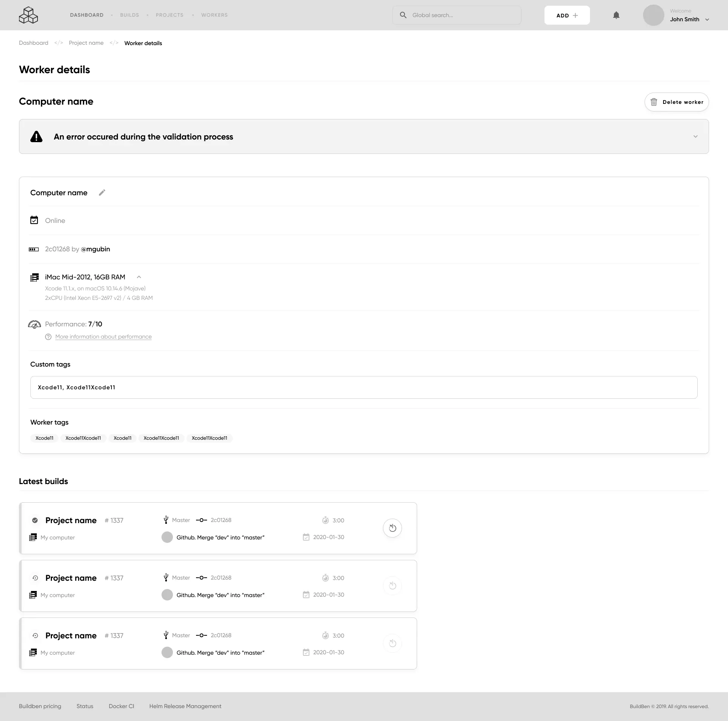Viewport: 728px width, 721px height.
Task: Switch to the BUILDS navigation item
Action: point(129,15)
